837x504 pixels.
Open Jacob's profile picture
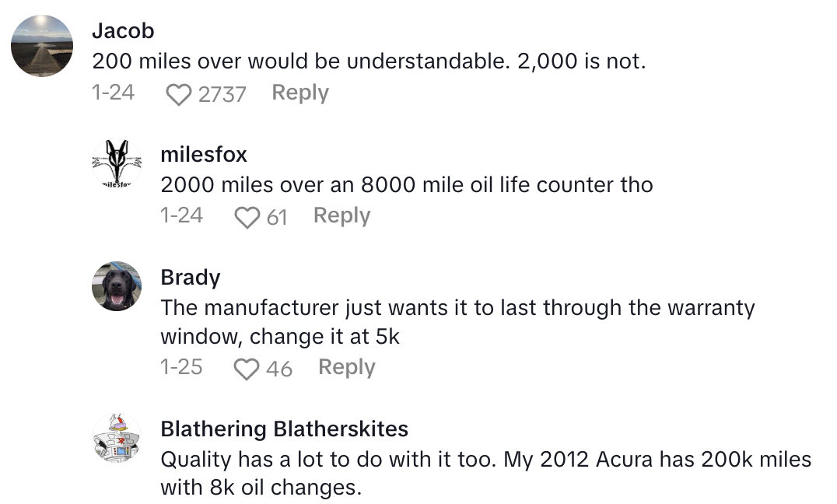42,46
